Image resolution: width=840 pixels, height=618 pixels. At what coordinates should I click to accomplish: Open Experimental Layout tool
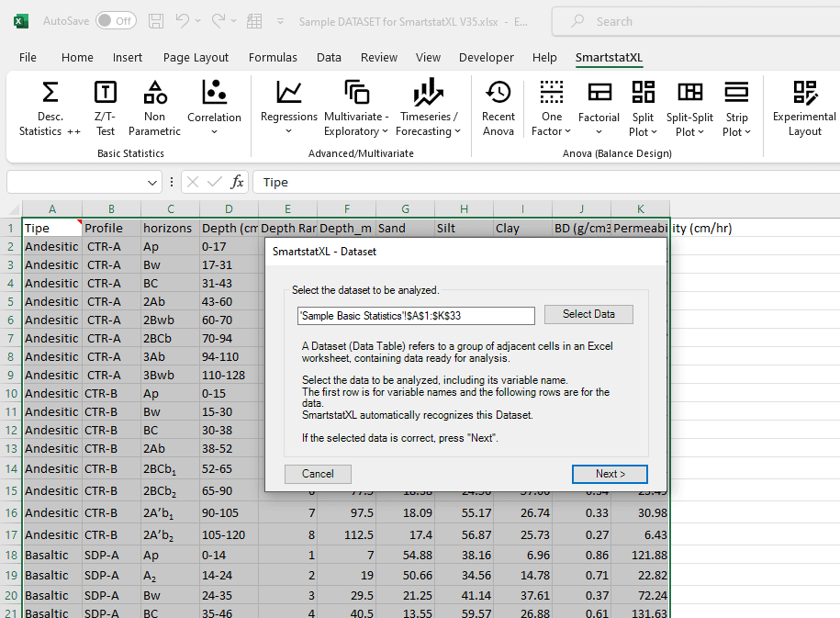(x=804, y=108)
